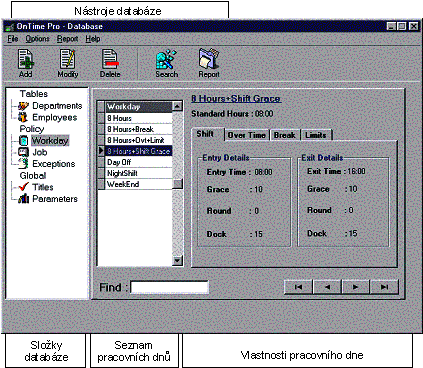The height and width of the screenshot is (368, 423).
Task: Open Exceptions in the Policy tree
Action: (x=54, y=164)
